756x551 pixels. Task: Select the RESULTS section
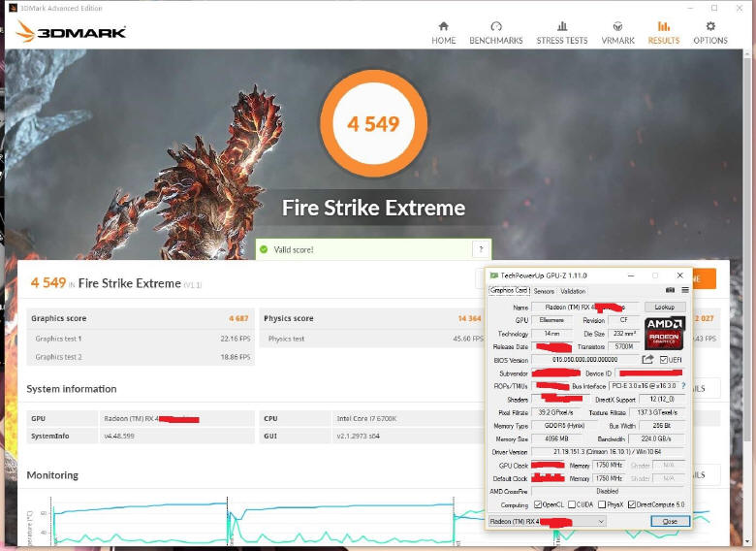[x=663, y=33]
